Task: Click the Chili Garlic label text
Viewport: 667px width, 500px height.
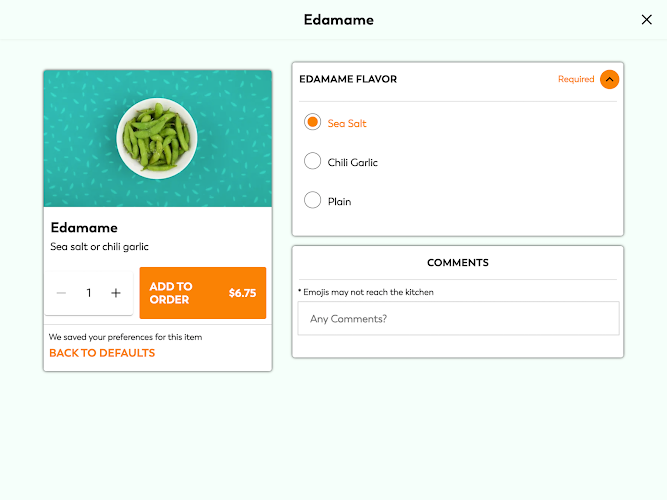Action: [x=352, y=163]
